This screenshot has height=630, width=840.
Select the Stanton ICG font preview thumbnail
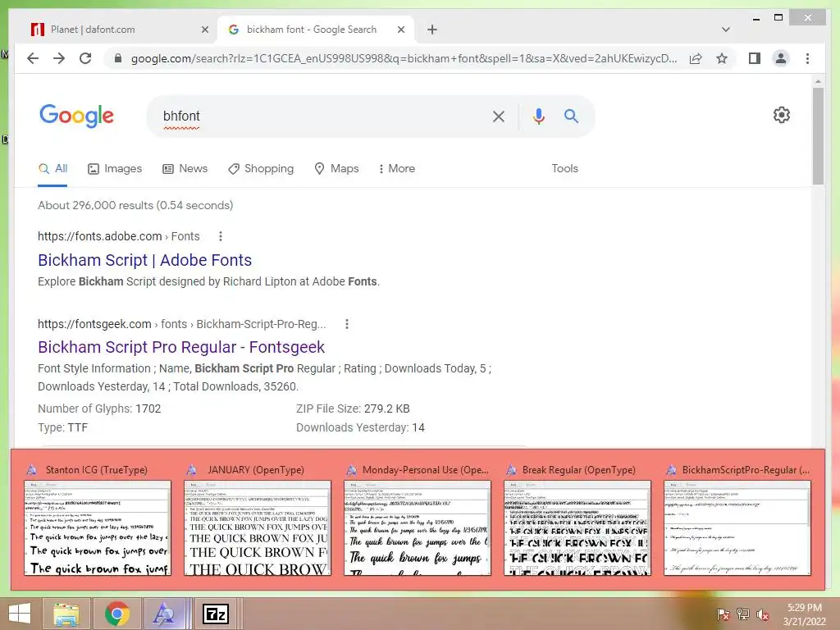[98, 527]
